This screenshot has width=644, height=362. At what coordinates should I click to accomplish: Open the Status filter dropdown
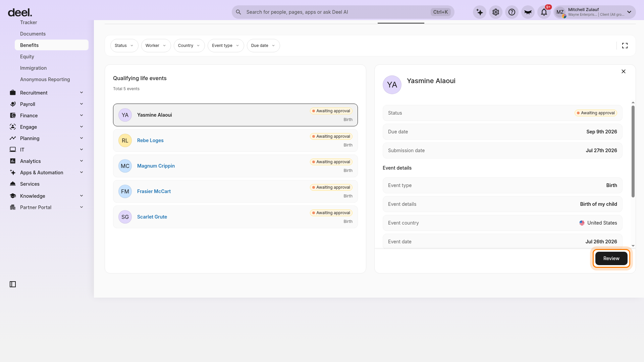pyautogui.click(x=124, y=46)
